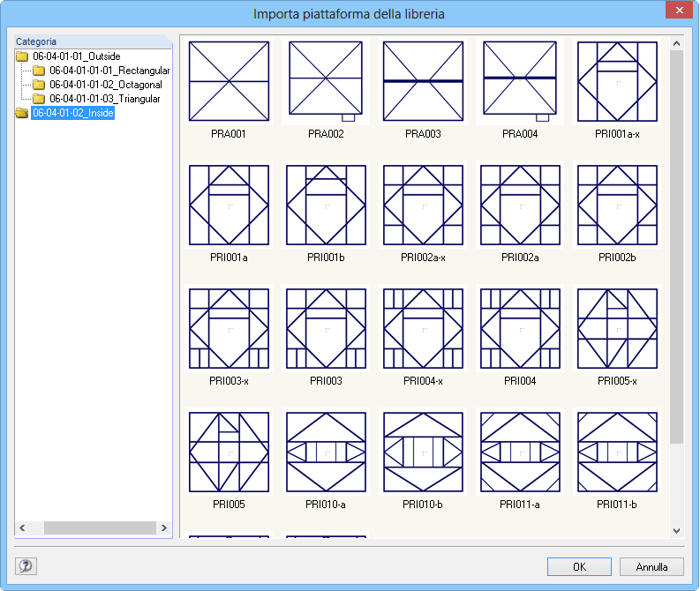Select the PRI001a platform thumbnail
Viewport: 700px width, 591px height.
[229, 205]
